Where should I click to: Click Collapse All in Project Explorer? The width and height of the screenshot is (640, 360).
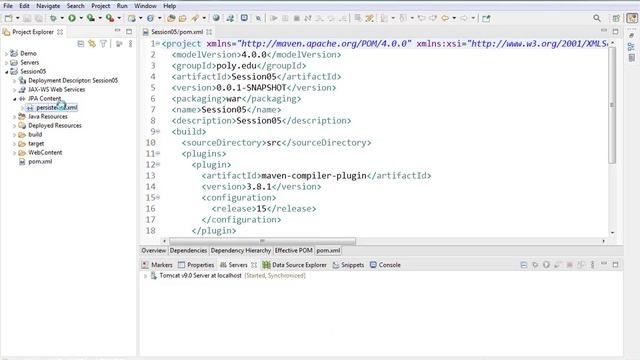click(80, 44)
